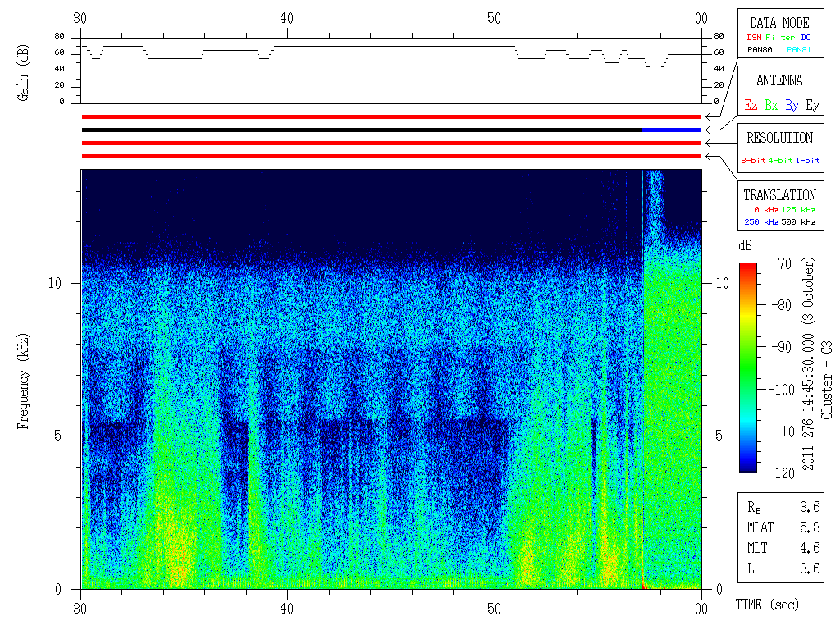Click the PAN80 label
This screenshot has width=840, height=630.
(760, 50)
